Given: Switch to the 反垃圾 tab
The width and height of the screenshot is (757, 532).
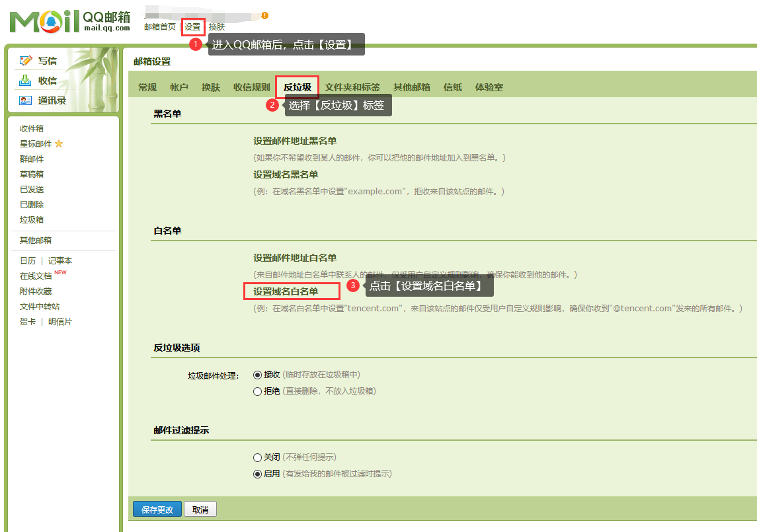Looking at the screenshot, I should [x=297, y=87].
